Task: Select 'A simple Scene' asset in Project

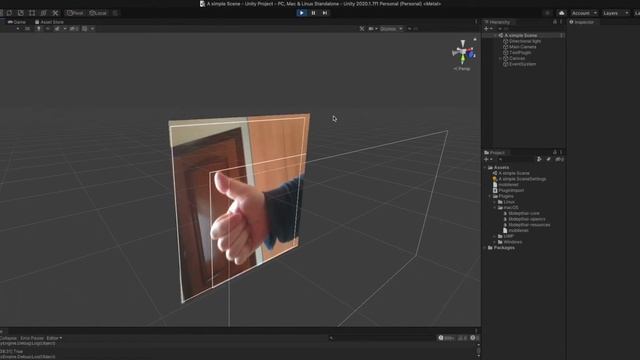Action: click(x=513, y=173)
